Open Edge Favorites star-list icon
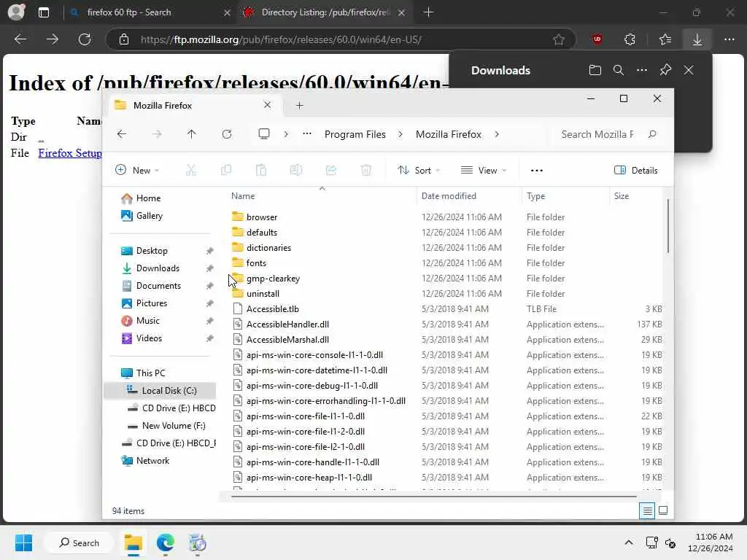The image size is (747, 560). 665,39
